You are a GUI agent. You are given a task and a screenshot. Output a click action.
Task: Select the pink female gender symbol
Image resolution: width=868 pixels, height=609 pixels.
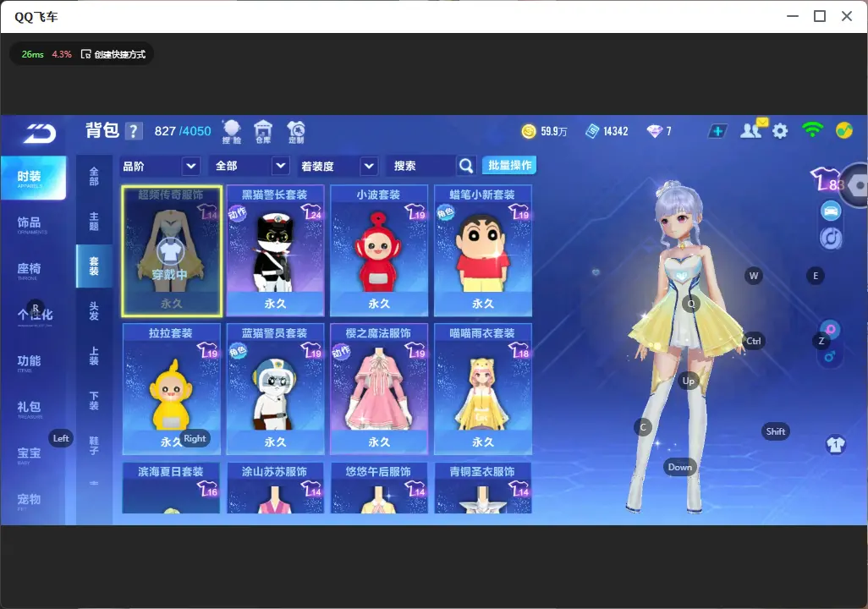tap(831, 329)
